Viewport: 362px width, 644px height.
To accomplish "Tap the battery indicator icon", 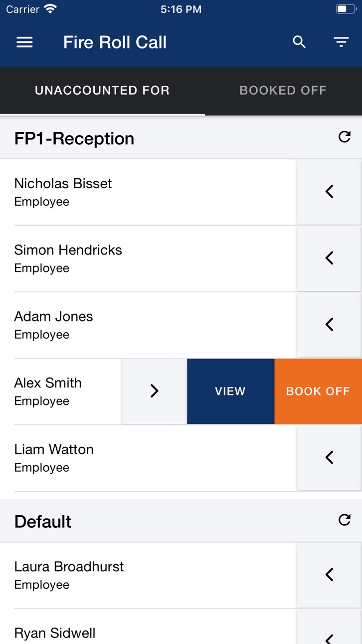I will click(x=346, y=9).
